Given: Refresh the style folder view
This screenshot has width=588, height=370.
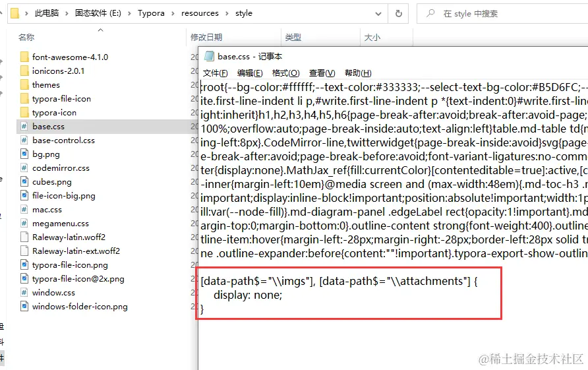Looking at the screenshot, I should (399, 13).
